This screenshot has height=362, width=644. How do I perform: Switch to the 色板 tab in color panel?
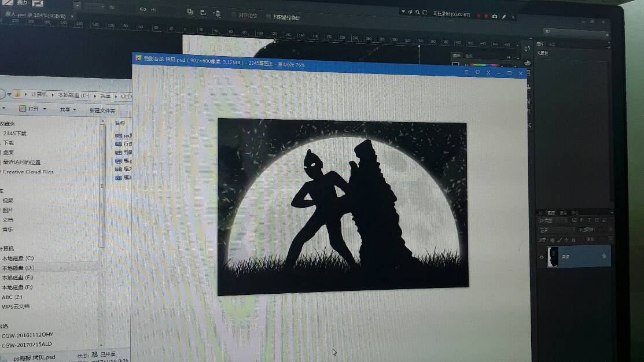(x=469, y=56)
